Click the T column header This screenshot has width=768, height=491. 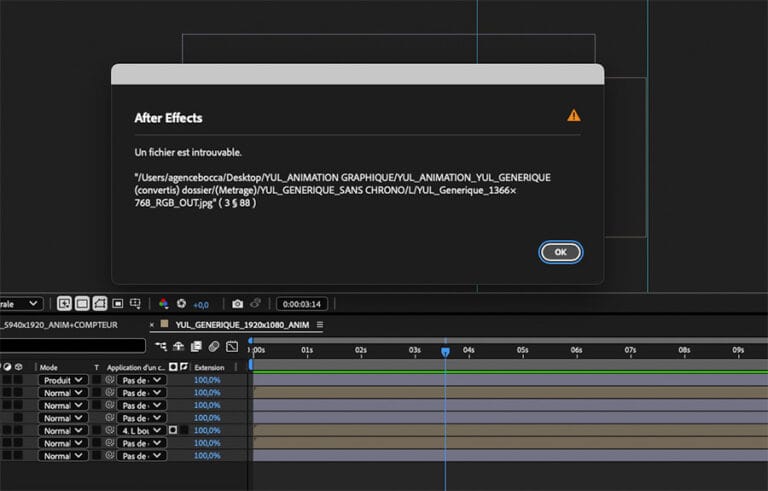[x=96, y=368]
